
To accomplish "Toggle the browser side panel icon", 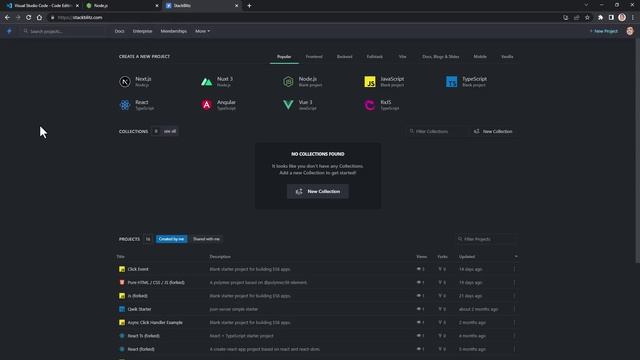I will (x=611, y=18).
